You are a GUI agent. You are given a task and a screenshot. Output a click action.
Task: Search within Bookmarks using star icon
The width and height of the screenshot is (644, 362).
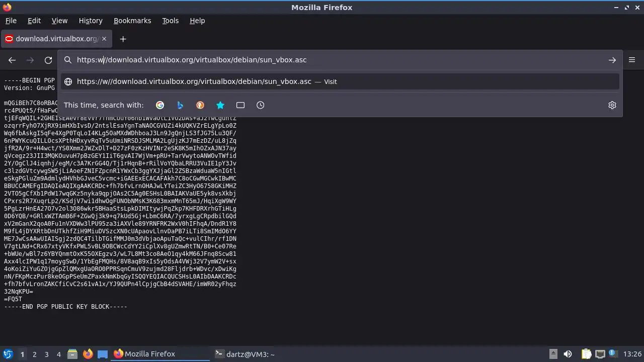(220, 105)
